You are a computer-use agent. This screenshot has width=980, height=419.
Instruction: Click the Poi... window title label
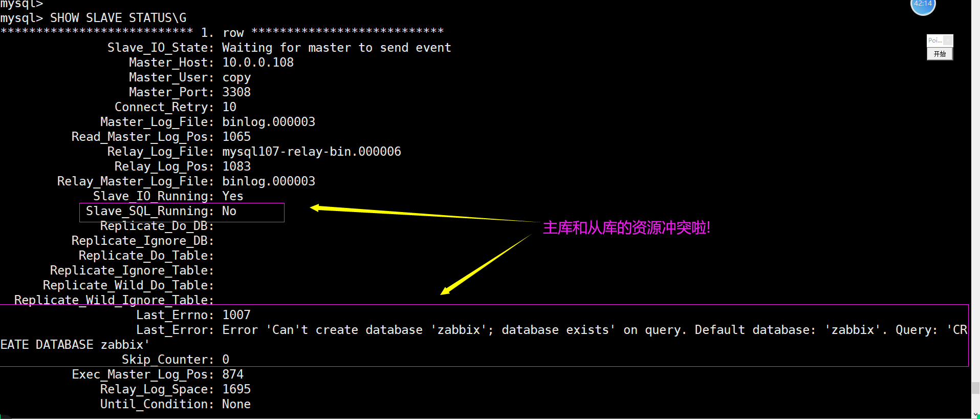click(934, 40)
